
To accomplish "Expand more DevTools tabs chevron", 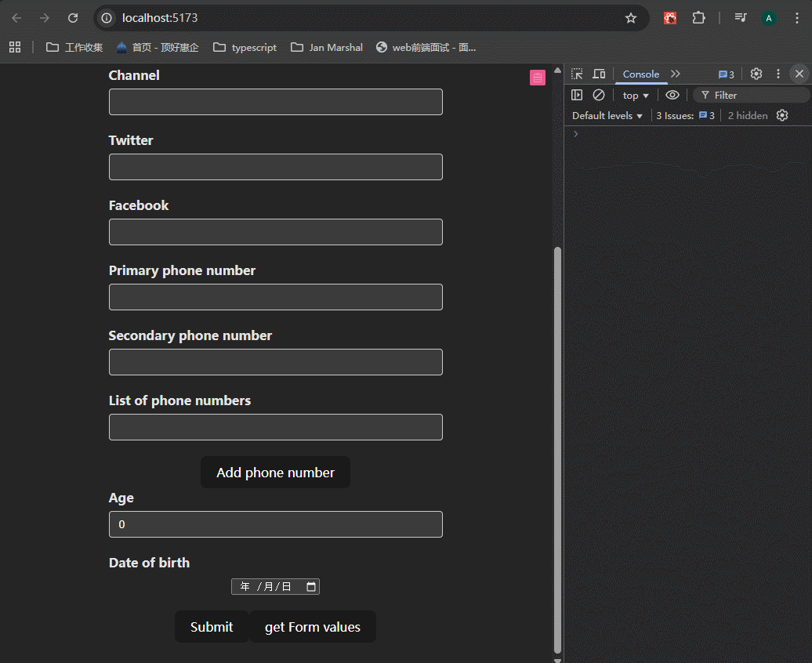I will coord(676,74).
